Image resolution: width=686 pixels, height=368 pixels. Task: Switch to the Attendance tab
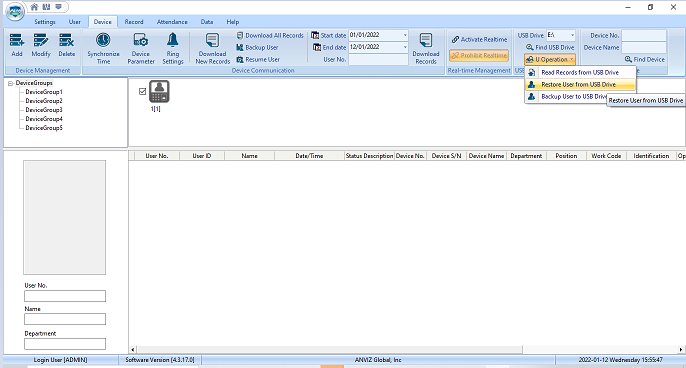click(172, 22)
